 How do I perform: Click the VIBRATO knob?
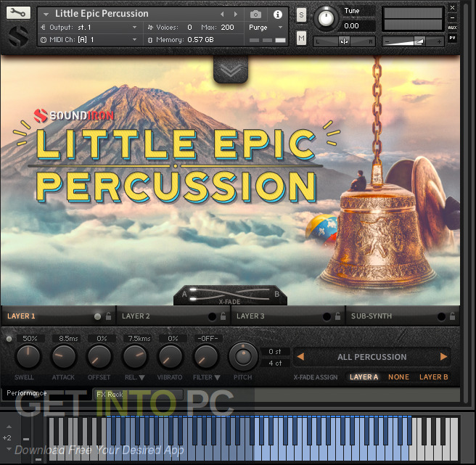[171, 357]
